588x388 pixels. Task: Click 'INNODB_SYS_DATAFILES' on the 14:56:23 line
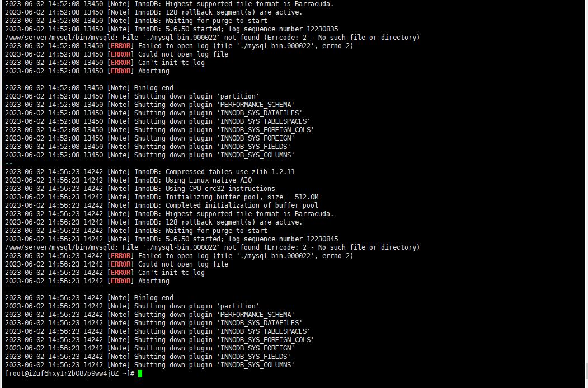(260, 323)
